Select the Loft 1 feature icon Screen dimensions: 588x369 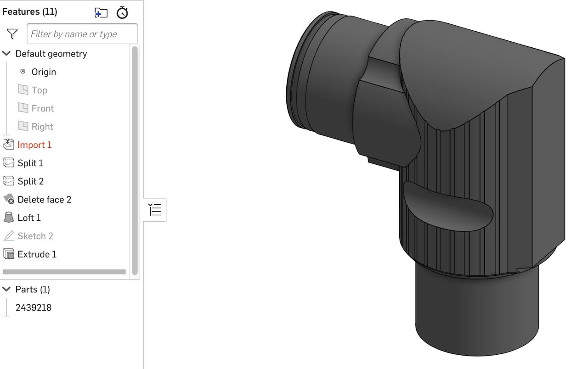pyautogui.click(x=9, y=218)
